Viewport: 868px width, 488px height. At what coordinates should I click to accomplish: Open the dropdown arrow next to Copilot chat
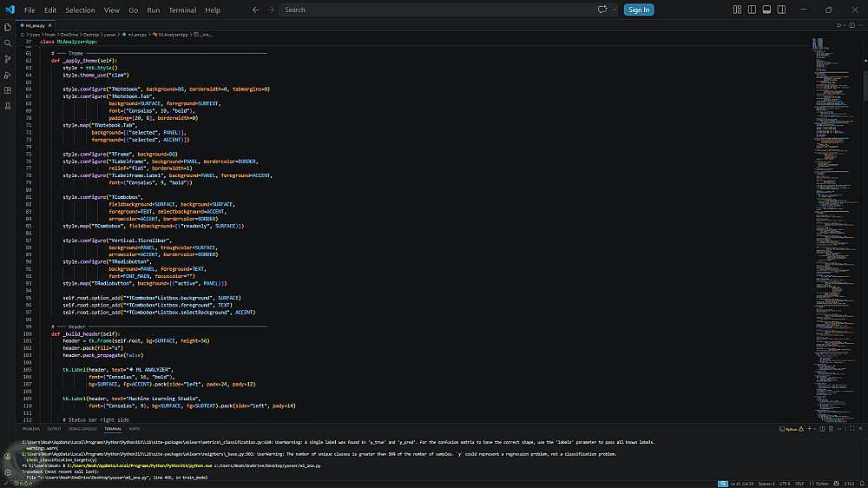pos(613,10)
